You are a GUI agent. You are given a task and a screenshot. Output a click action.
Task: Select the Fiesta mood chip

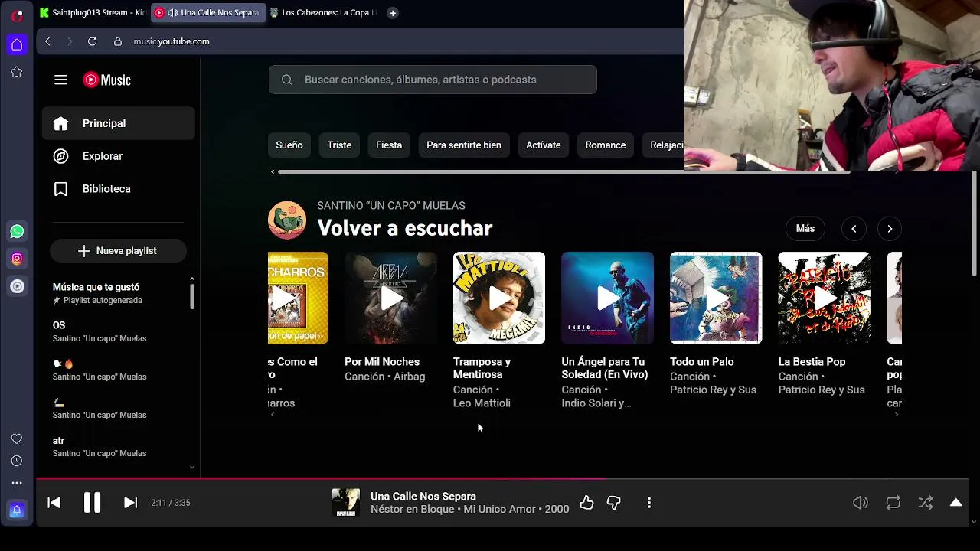click(x=389, y=145)
